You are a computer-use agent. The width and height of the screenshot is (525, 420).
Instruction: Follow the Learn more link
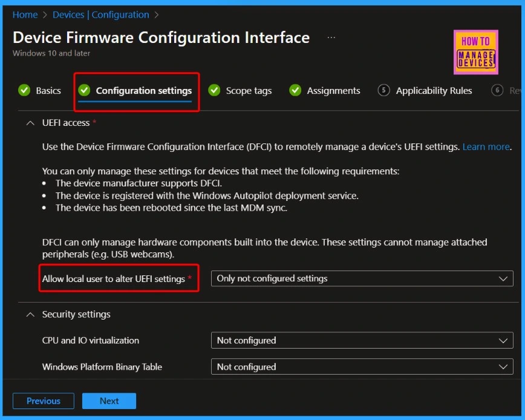[486, 146]
